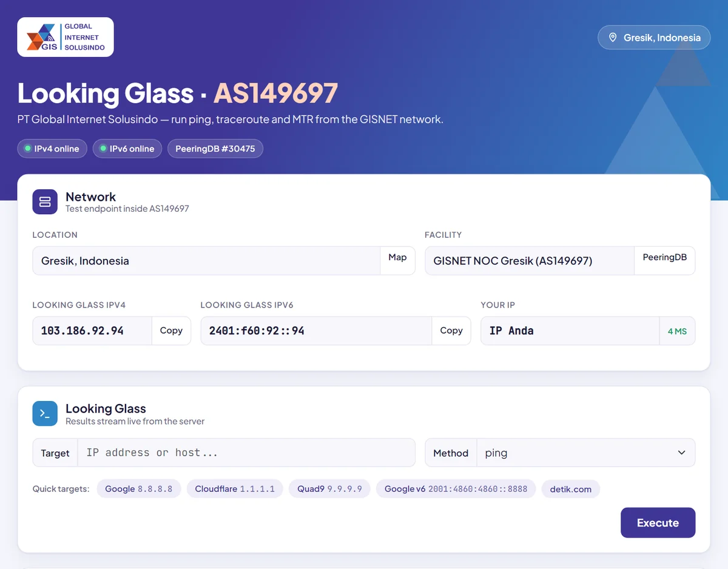Viewport: 728px width, 569px height.
Task: Click the Gresik, Indonesia location field
Action: [206, 261]
